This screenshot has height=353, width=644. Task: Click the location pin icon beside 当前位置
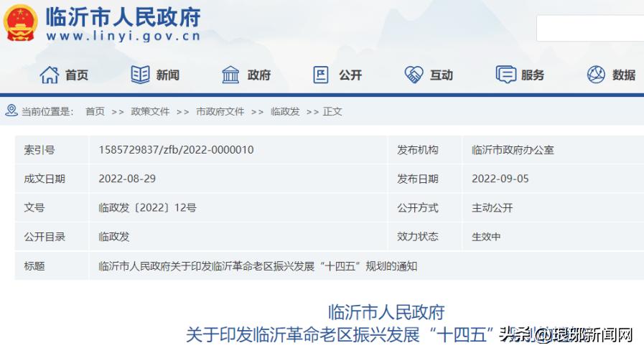11,110
